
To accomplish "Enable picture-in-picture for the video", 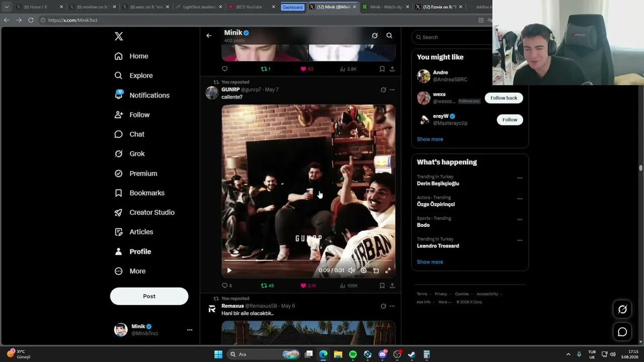I will [376, 270].
